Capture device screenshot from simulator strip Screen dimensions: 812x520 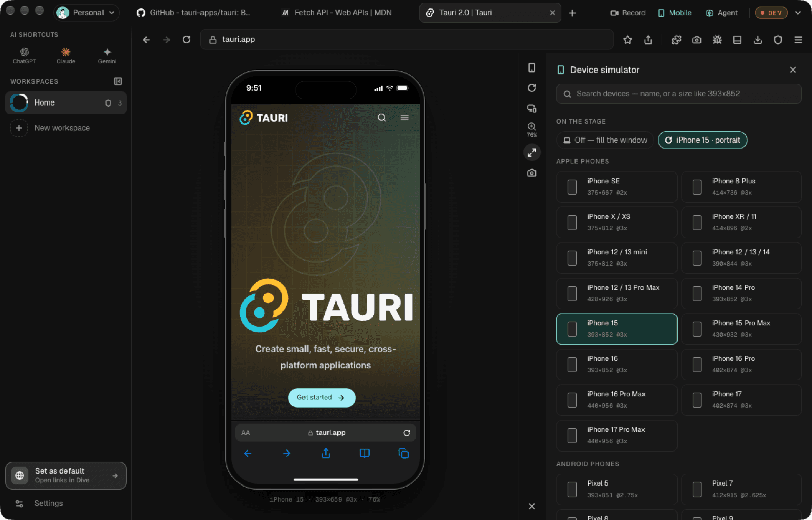(532, 173)
